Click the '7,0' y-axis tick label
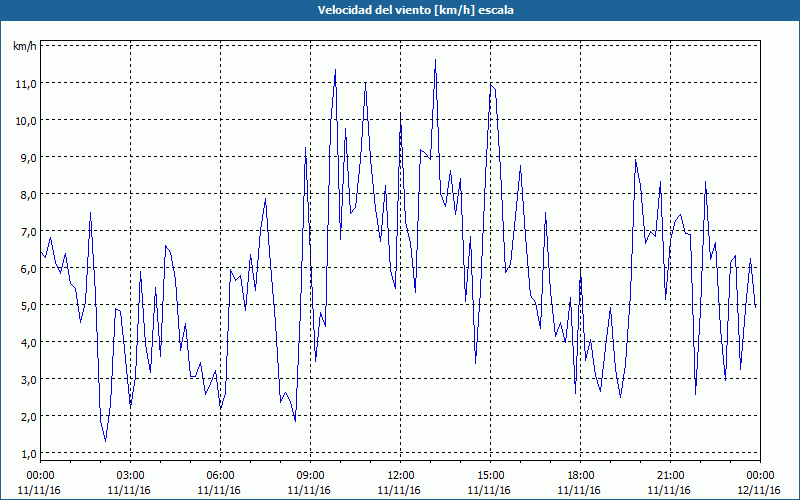 28,232
